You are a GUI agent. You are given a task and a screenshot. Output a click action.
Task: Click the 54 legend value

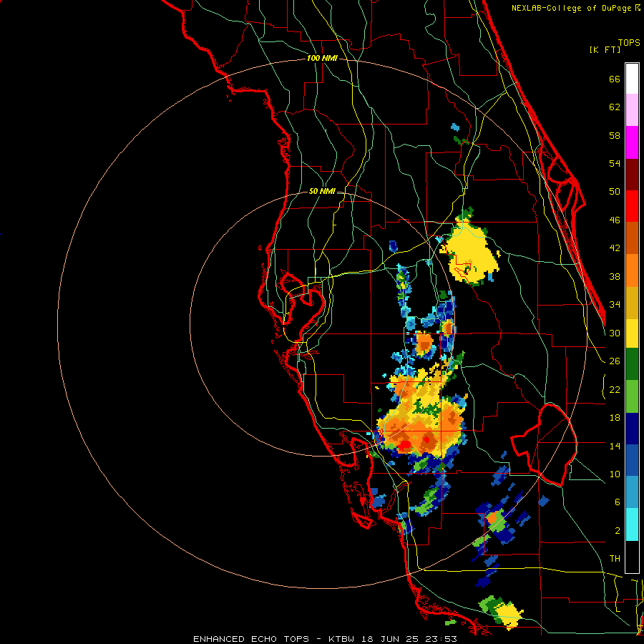615,163
